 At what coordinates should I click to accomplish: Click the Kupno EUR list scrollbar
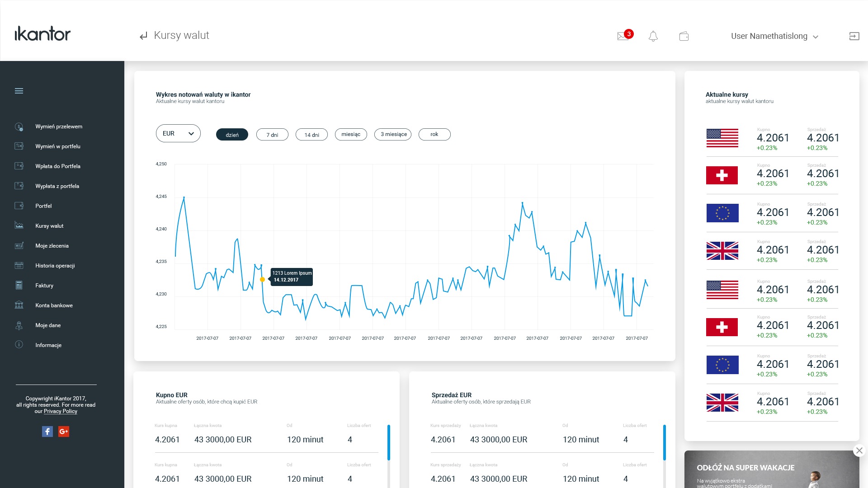[388, 442]
